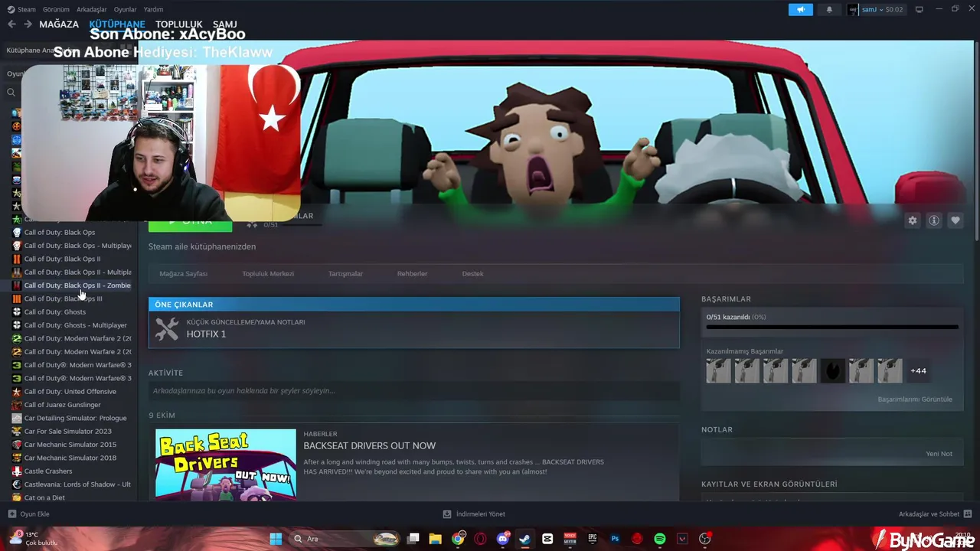Select Cat on a Diet

44,497
